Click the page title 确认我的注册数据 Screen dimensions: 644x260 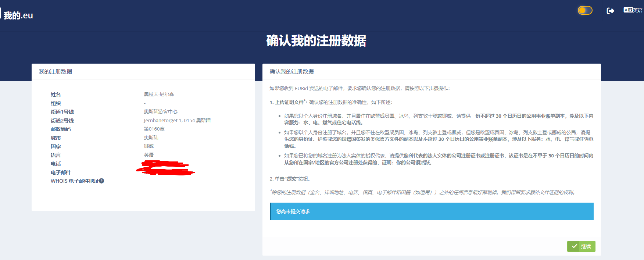(316, 41)
